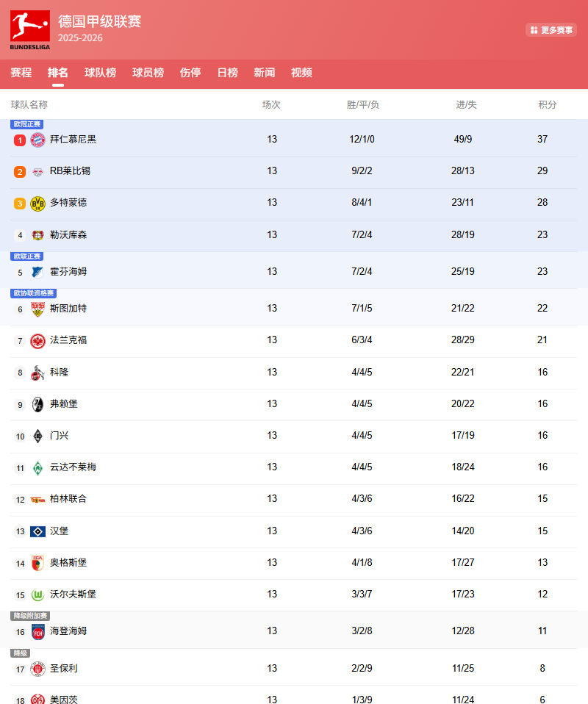The width and height of the screenshot is (588, 704).
Task: Click the Hamburg SV diamond logo
Action: (x=37, y=531)
